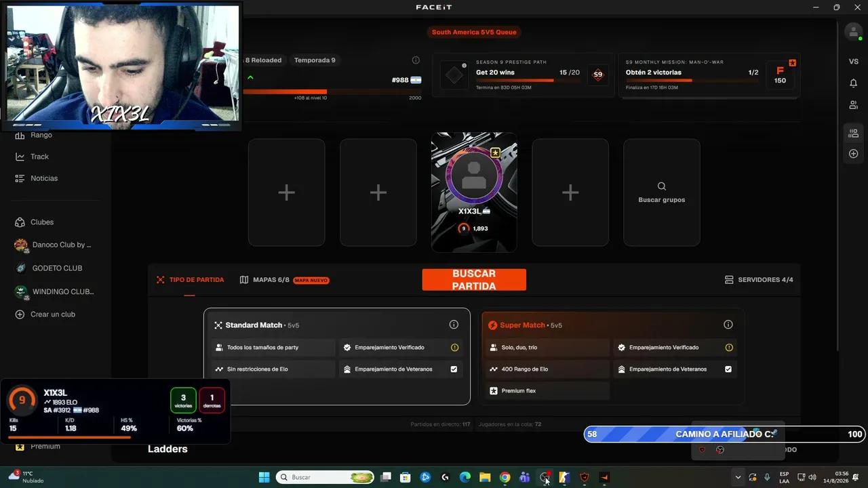This screenshot has height=488, width=868.
Task: Click Super Match verified matchmaking warning icon
Action: click(729, 348)
